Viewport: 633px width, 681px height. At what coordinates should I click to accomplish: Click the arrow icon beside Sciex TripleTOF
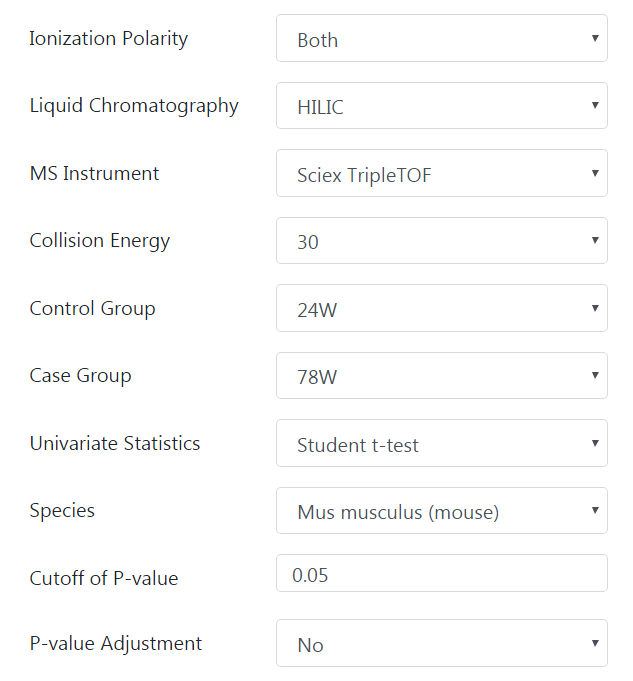(595, 173)
